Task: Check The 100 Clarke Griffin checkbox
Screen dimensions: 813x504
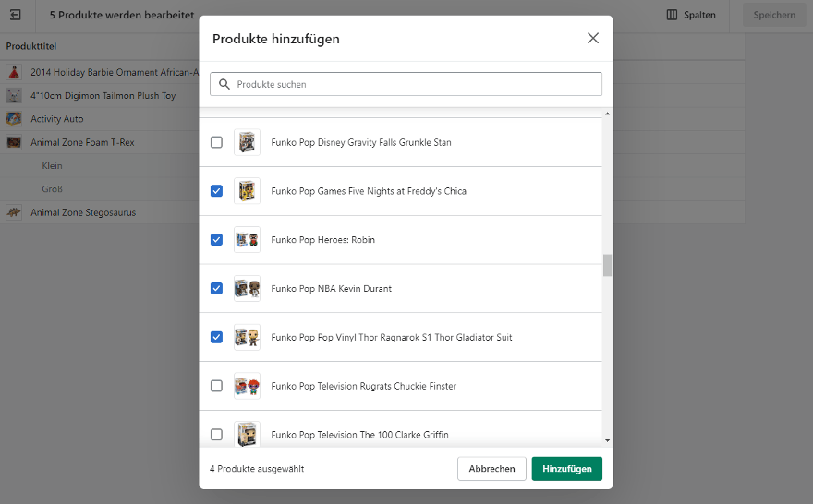Action: tap(216, 434)
